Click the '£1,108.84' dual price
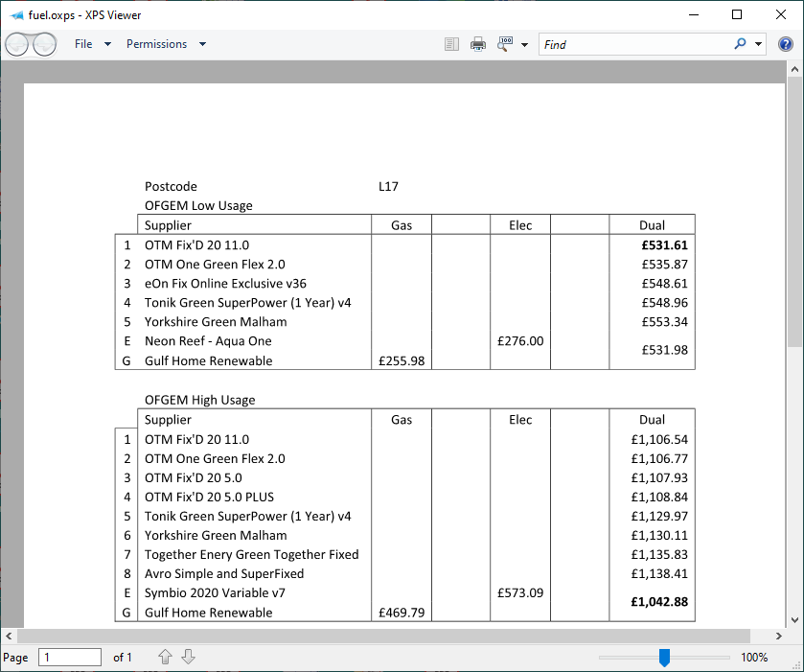Screen dimensions: 804x672 [659, 498]
